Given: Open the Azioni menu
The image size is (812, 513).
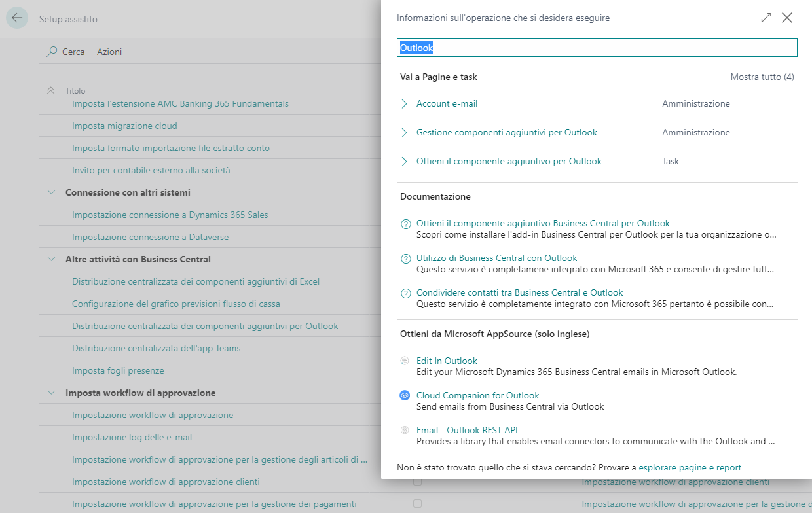Looking at the screenshot, I should 109,52.
